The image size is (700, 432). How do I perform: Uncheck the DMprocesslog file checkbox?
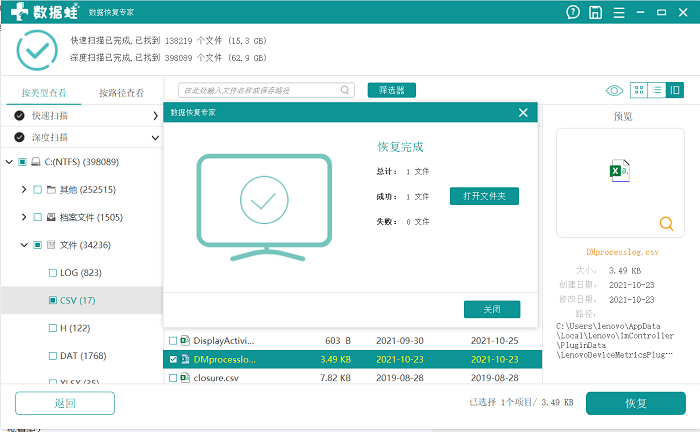pyautogui.click(x=173, y=359)
